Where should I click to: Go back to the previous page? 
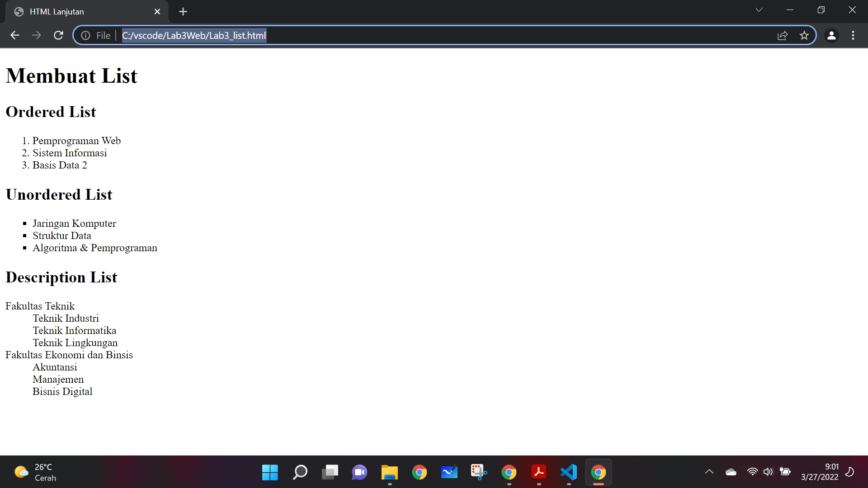(15, 35)
